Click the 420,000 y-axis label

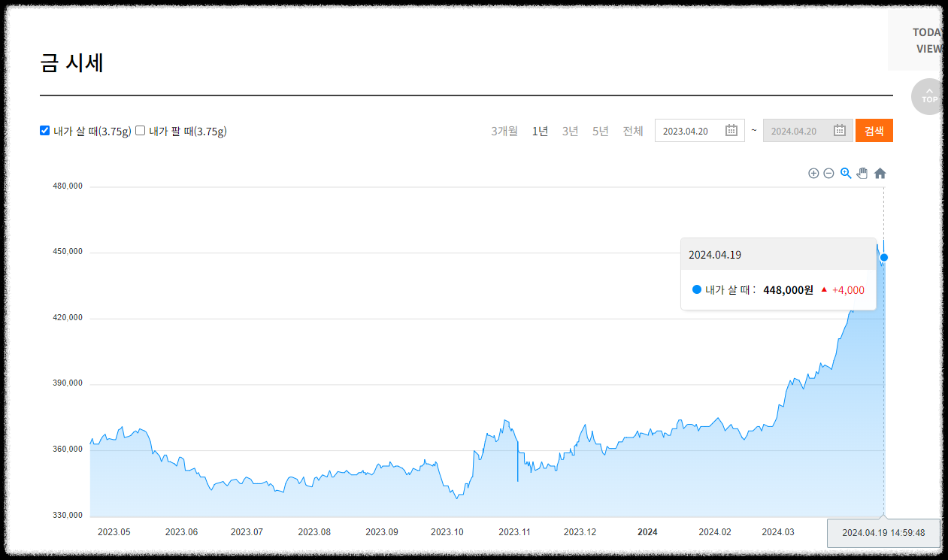[x=68, y=318]
